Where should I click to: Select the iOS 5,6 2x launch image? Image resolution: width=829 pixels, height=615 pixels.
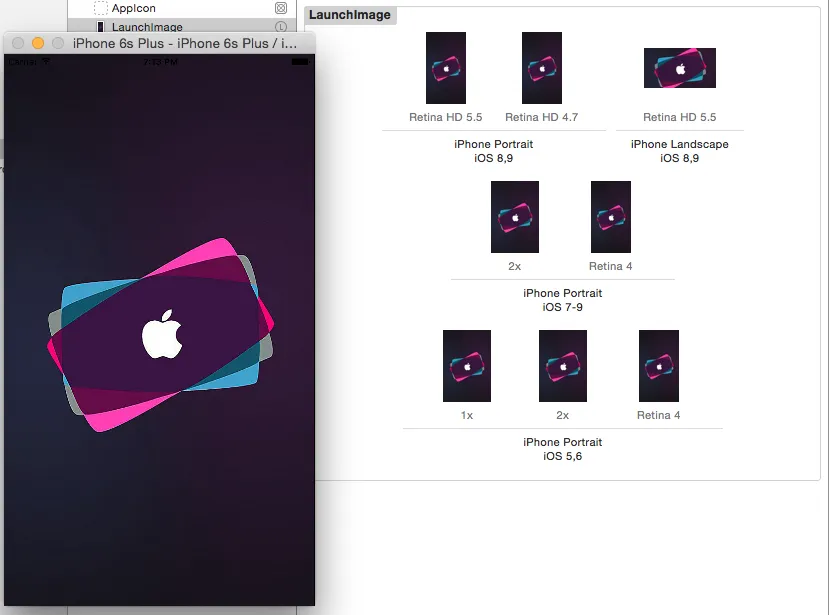[x=563, y=366]
